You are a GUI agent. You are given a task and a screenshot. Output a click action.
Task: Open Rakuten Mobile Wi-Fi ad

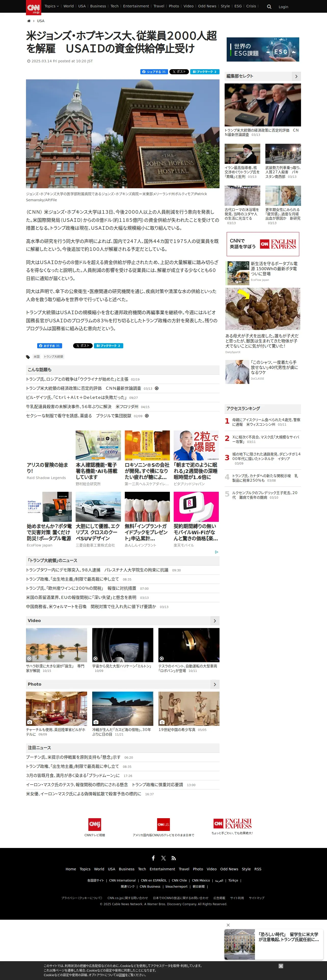196,519
